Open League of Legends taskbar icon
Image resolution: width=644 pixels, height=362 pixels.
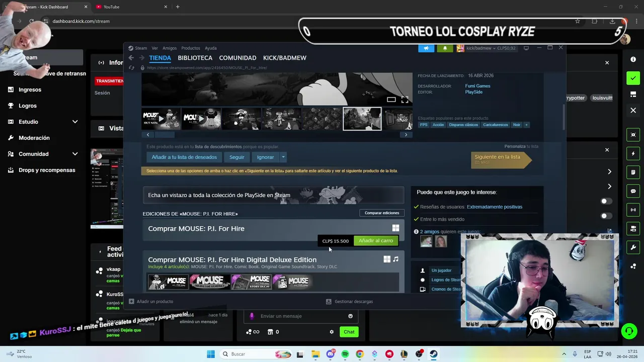[x=404, y=354]
